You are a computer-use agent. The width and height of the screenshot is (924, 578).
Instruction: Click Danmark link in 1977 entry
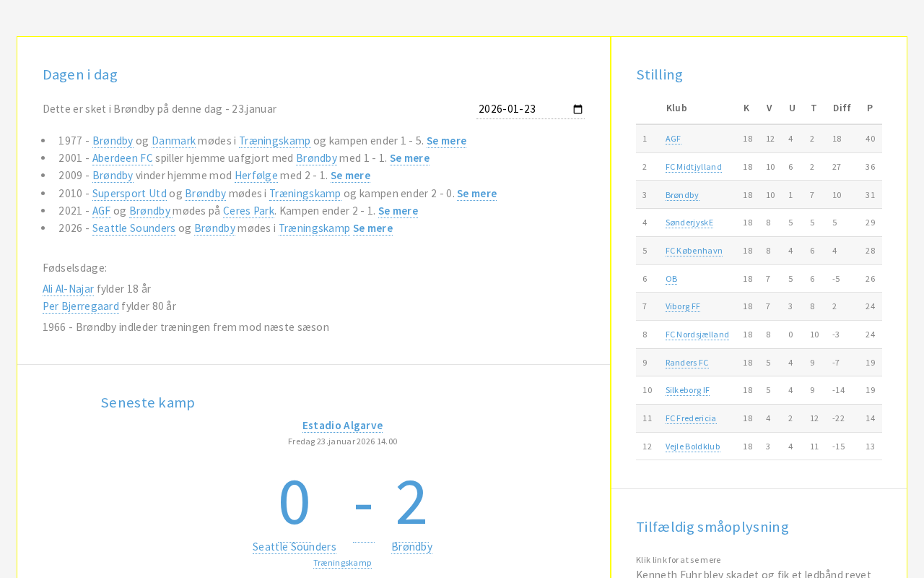point(173,141)
